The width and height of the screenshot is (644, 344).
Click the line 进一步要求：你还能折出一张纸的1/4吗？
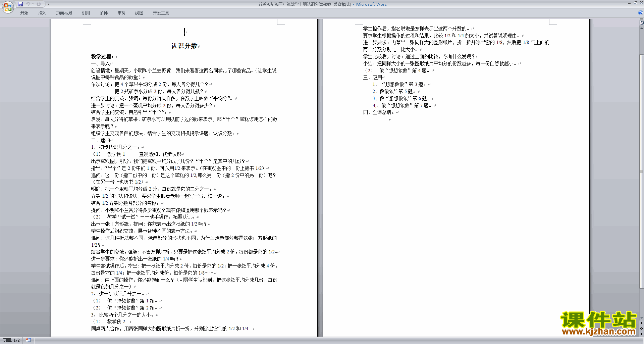click(x=135, y=259)
